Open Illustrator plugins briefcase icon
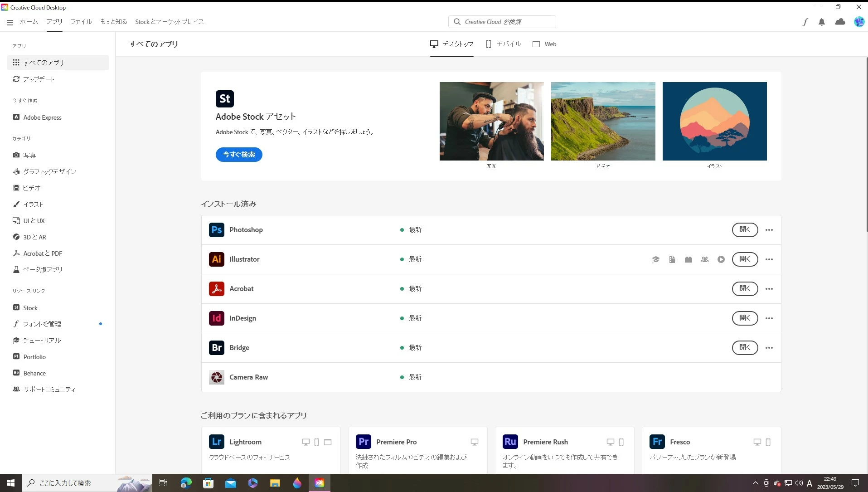Screen dimensions: 868x492 689,259
